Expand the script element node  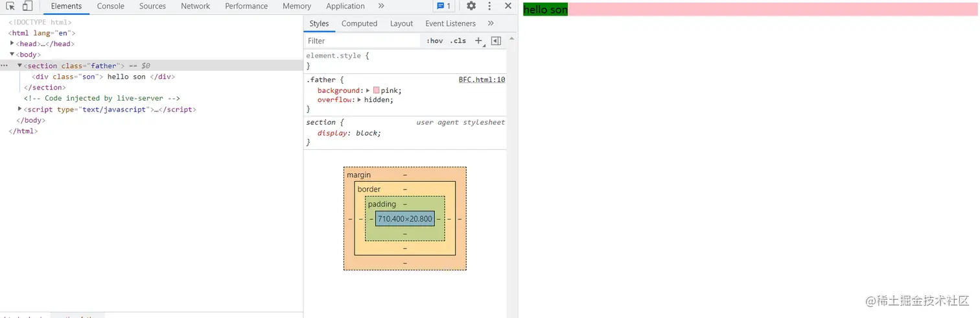pyautogui.click(x=20, y=109)
